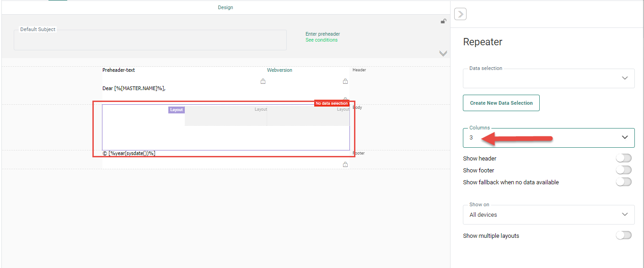Open the See conditions link
Screen dimensions: 644x268
[322, 40]
